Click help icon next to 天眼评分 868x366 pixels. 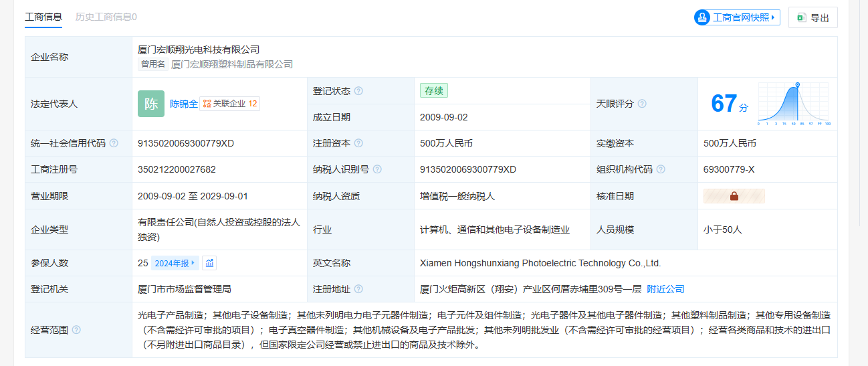click(642, 104)
